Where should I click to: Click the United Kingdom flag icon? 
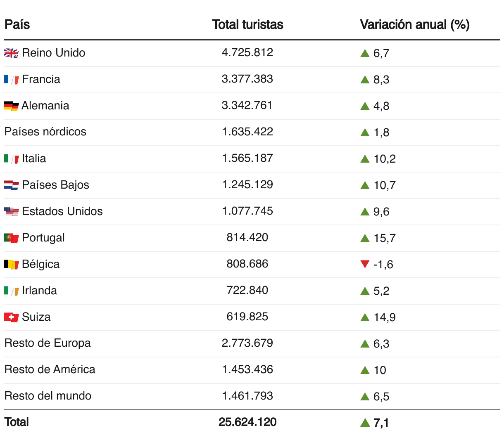pyautogui.click(x=11, y=53)
